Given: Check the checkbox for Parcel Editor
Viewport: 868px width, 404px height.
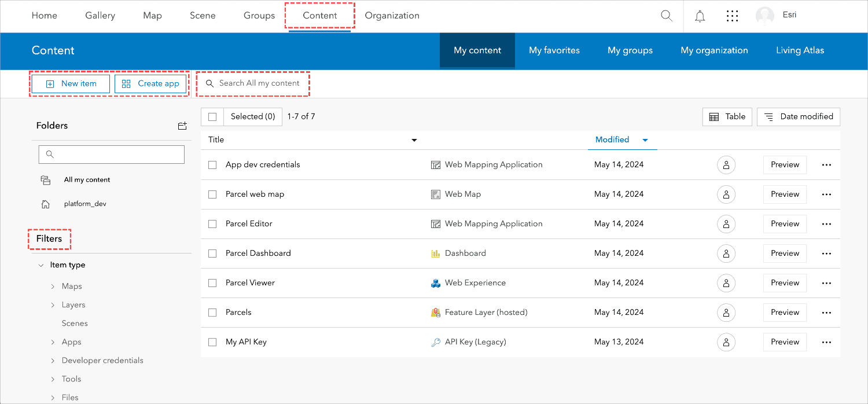Looking at the screenshot, I should [x=212, y=223].
